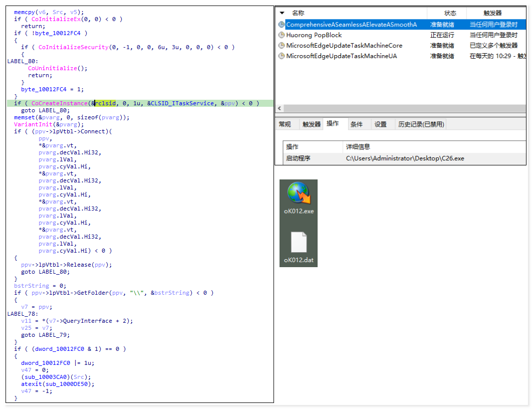Image resolution: width=532 pixels, height=409 pixels.
Task: Open the oK012.exe globe icon
Action: pyautogui.click(x=299, y=193)
